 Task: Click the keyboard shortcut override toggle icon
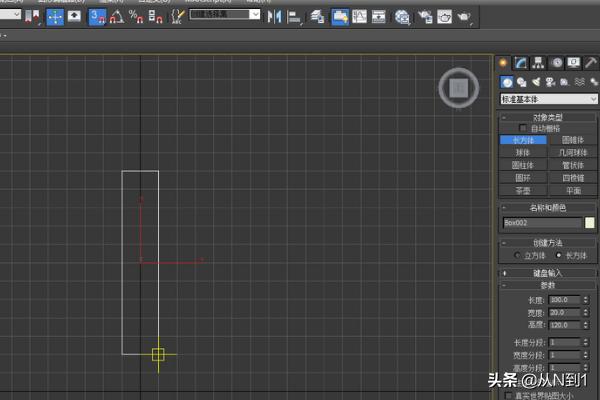(74, 16)
